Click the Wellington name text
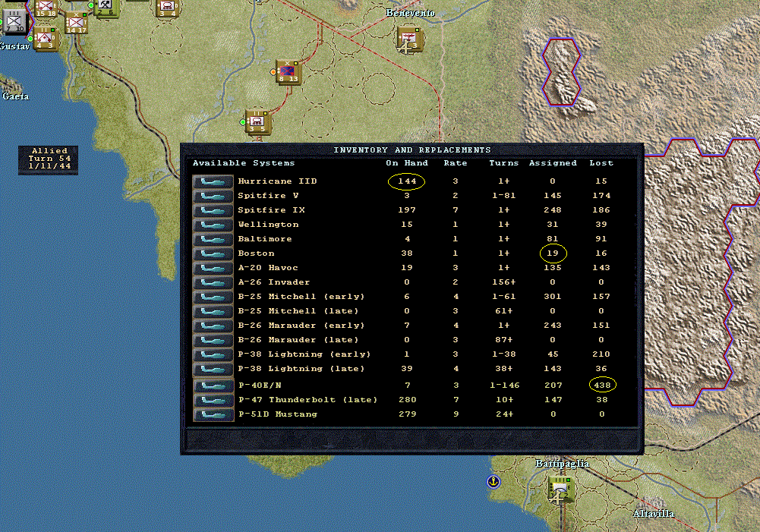 (x=268, y=225)
